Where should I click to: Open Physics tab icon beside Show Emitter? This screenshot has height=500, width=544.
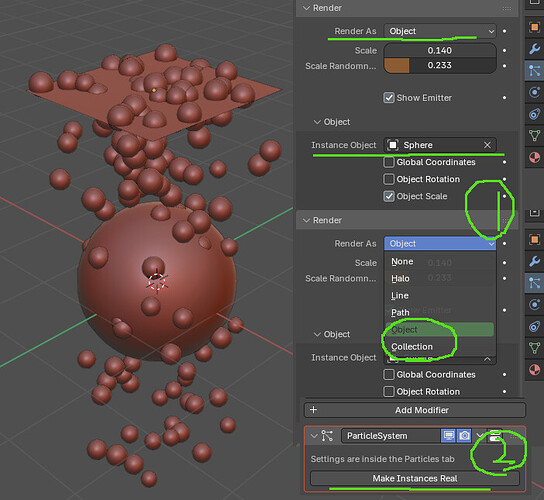tap(535, 92)
